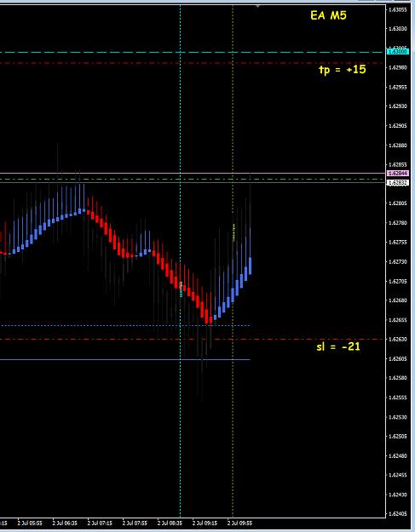415x532 pixels.
Task: Click price scale value 1.62480
Action: 398,455
